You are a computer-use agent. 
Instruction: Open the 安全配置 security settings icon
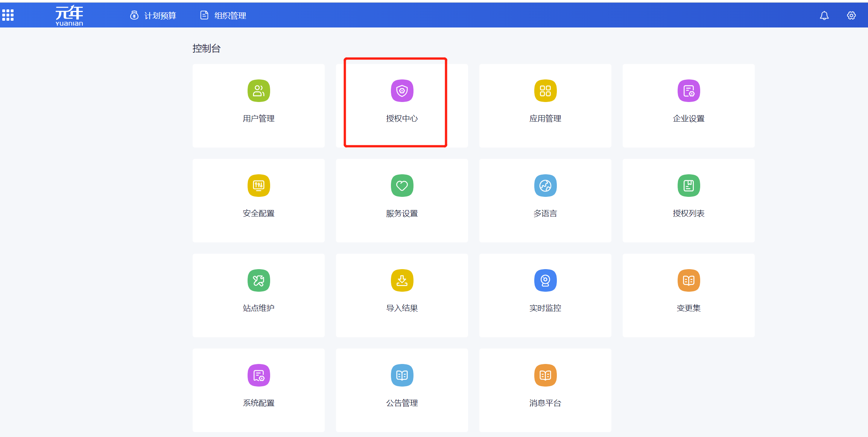click(258, 186)
